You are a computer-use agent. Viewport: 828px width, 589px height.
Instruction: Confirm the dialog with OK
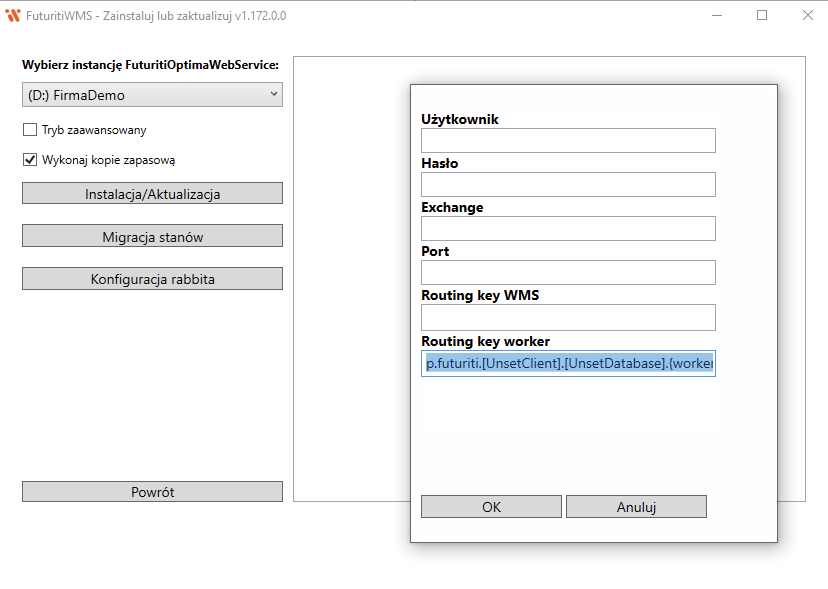[x=491, y=507]
